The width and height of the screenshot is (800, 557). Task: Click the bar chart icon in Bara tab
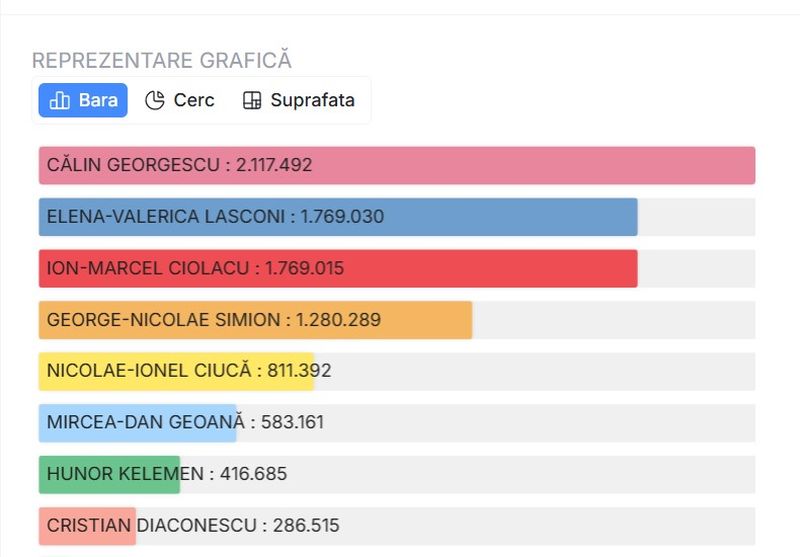[x=59, y=100]
